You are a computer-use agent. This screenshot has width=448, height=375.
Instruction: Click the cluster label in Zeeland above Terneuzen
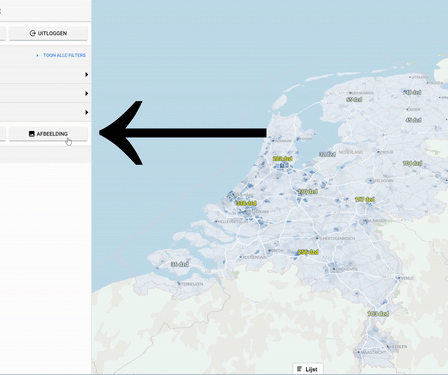pos(180,264)
